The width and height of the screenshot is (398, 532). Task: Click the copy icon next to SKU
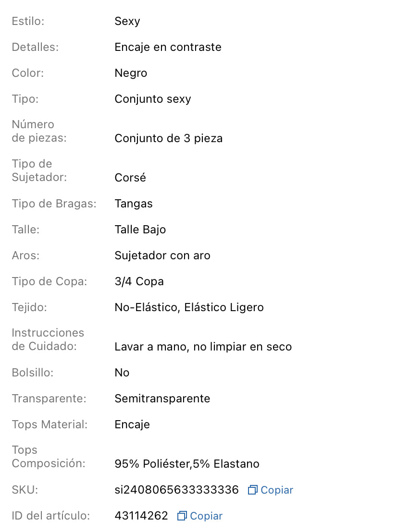tap(253, 490)
